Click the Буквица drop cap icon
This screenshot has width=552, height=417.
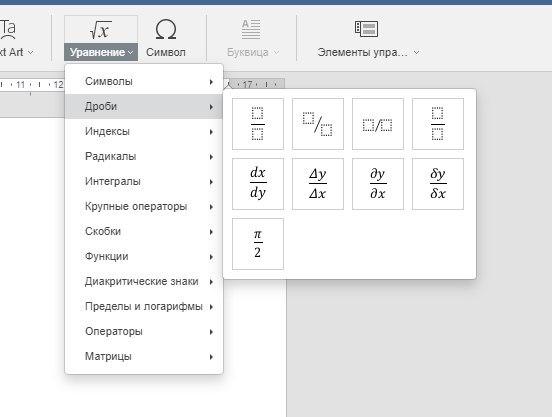[251, 29]
